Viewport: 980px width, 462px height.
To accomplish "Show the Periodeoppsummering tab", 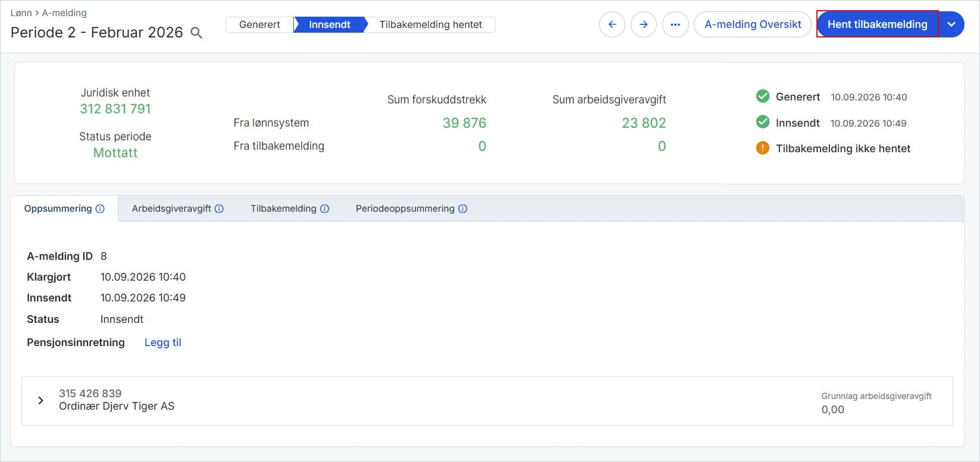I will pyautogui.click(x=411, y=209).
